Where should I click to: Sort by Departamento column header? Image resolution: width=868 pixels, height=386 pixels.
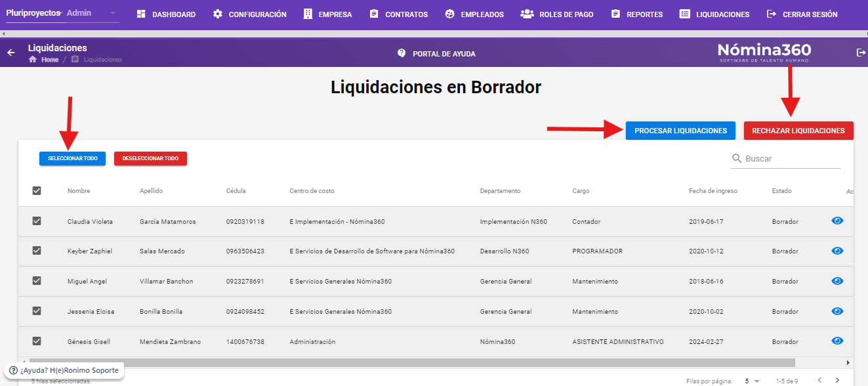point(500,191)
